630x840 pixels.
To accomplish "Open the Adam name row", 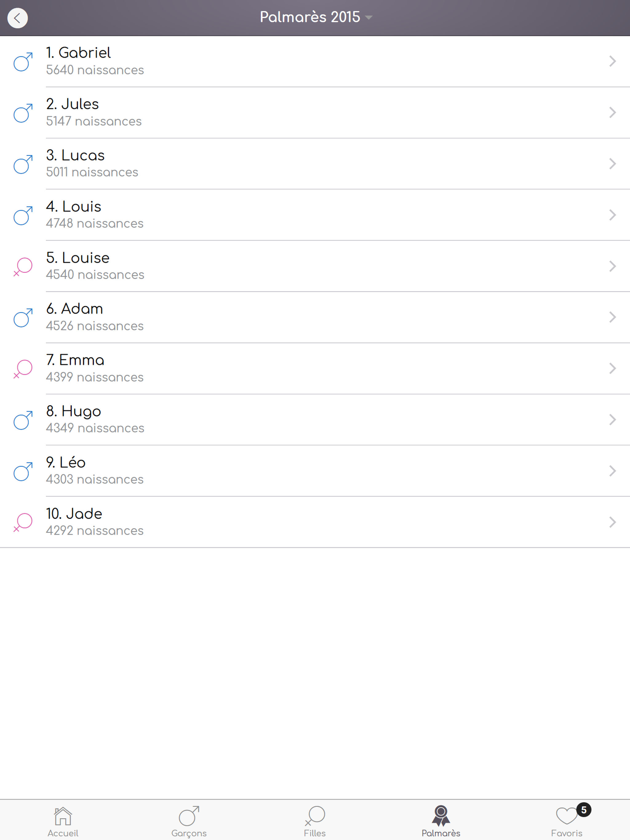I will point(315,317).
